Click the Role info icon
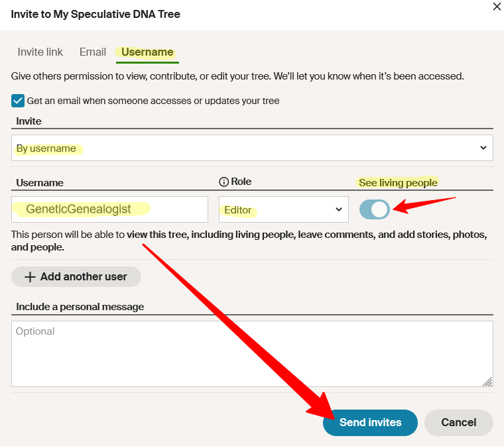This screenshot has width=504, height=446. (x=223, y=182)
